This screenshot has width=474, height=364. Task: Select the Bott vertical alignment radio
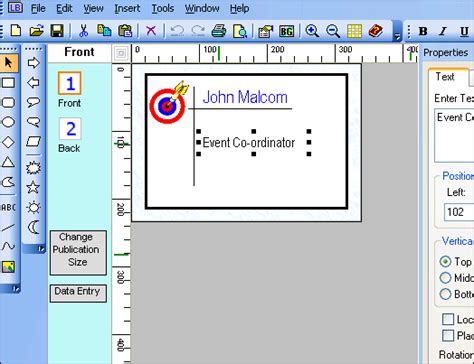pyautogui.click(x=445, y=294)
